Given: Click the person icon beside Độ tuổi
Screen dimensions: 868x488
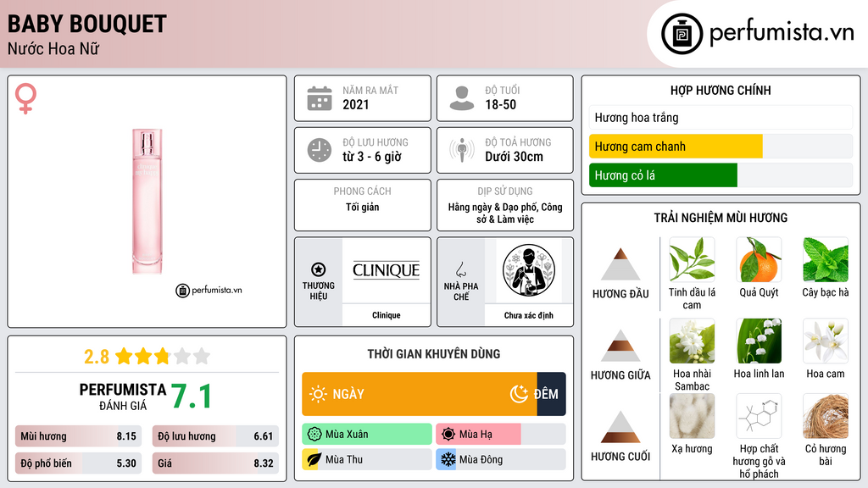Looking at the screenshot, I should click(462, 98).
